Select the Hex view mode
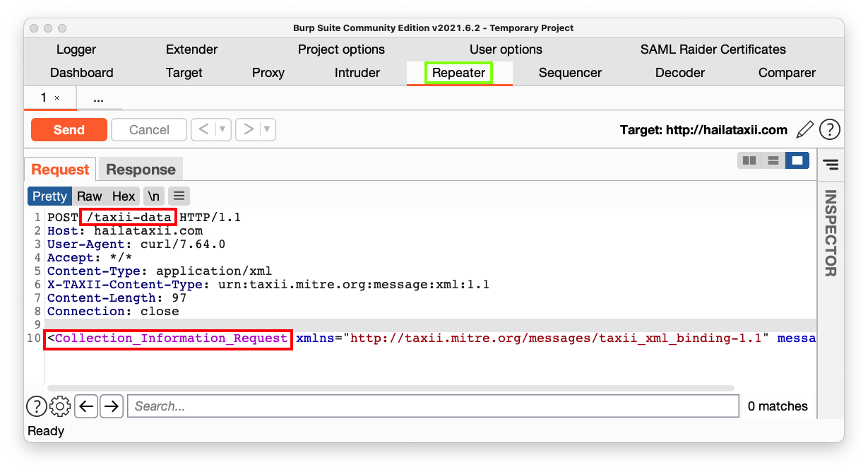Screen dimensions: 868x472 point(124,196)
